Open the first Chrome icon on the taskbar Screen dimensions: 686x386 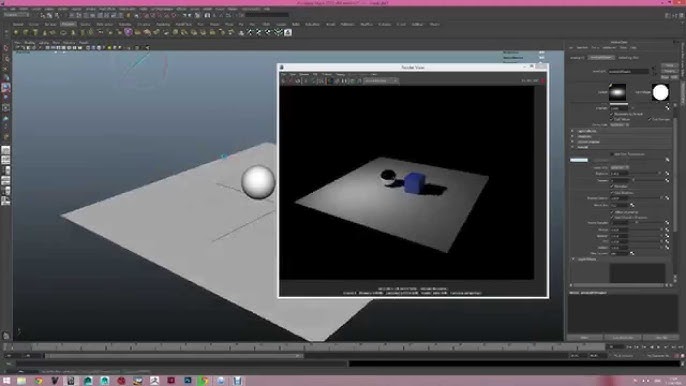(38, 381)
